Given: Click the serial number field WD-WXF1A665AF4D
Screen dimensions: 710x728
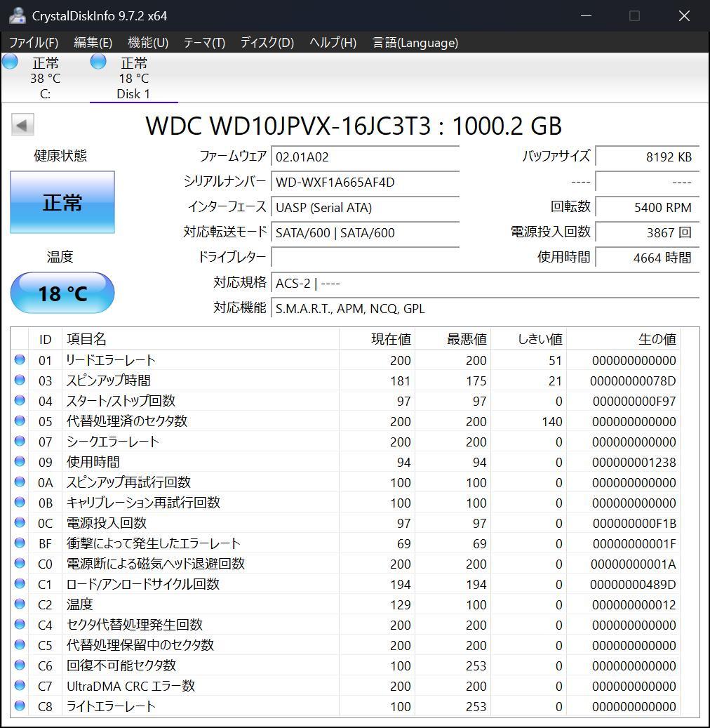Looking at the screenshot, I should (x=366, y=182).
